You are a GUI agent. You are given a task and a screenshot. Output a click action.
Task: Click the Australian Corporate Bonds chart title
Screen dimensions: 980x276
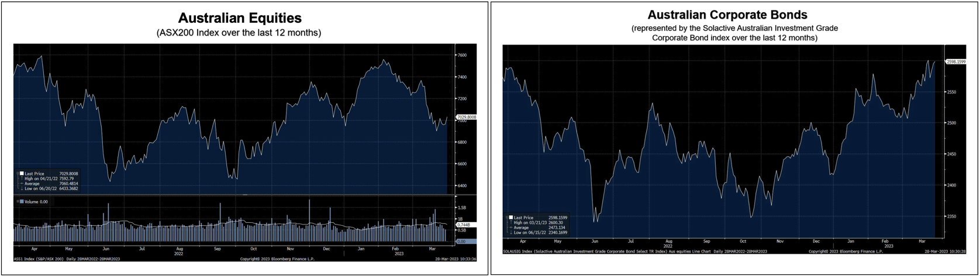point(727,15)
